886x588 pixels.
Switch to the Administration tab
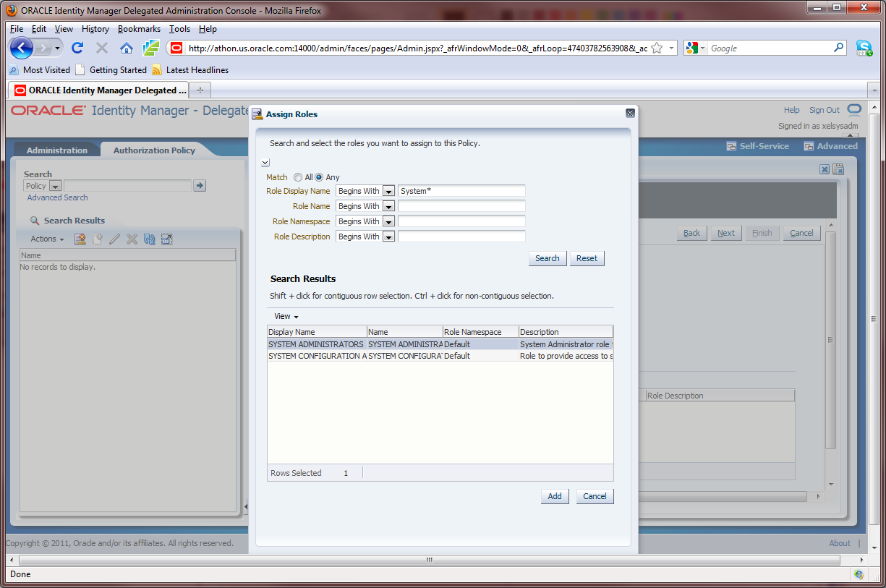(57, 150)
